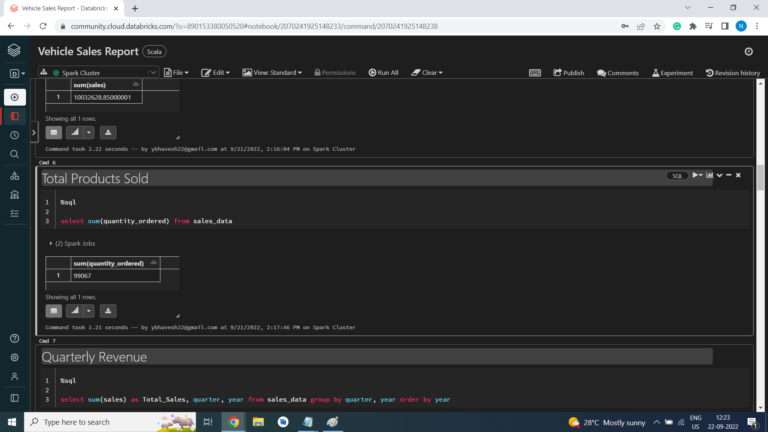Viewport: 768px width, 432px height.
Task: Open Recents clock icon in sidebar
Action: coord(14,135)
